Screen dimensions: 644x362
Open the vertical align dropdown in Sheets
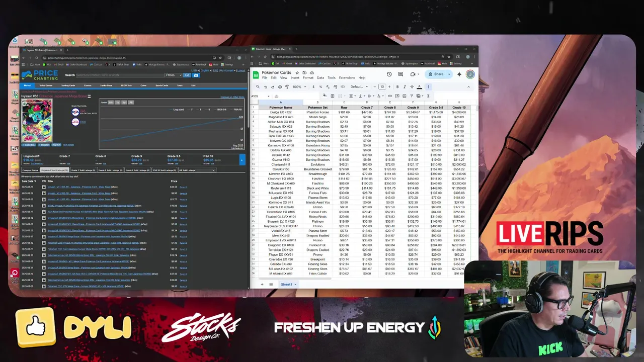coord(362,96)
